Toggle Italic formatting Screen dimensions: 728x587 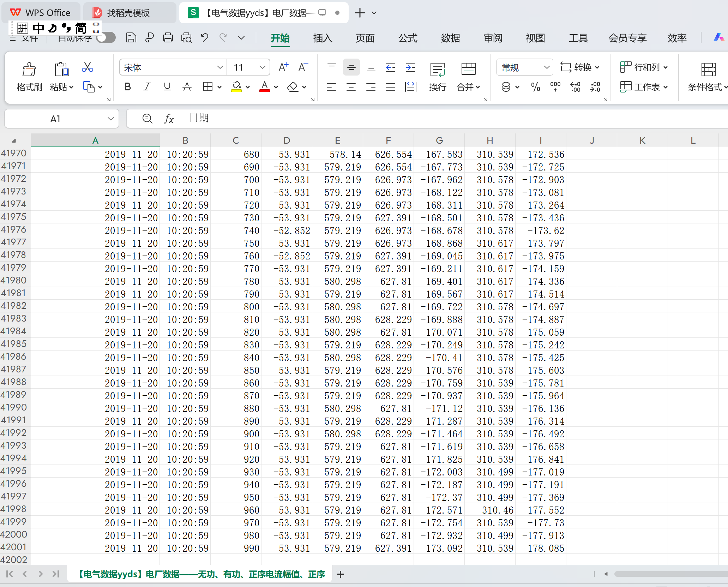(x=147, y=87)
